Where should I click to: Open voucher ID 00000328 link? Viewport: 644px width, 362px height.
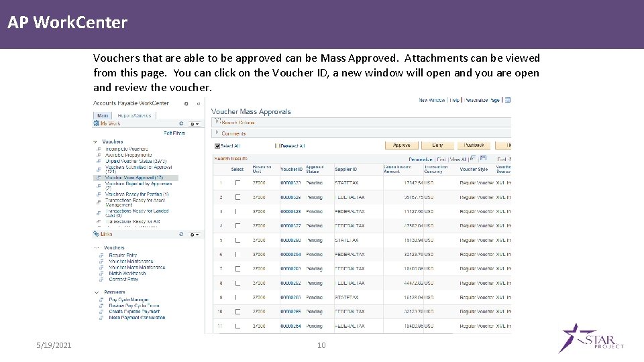[290, 212]
